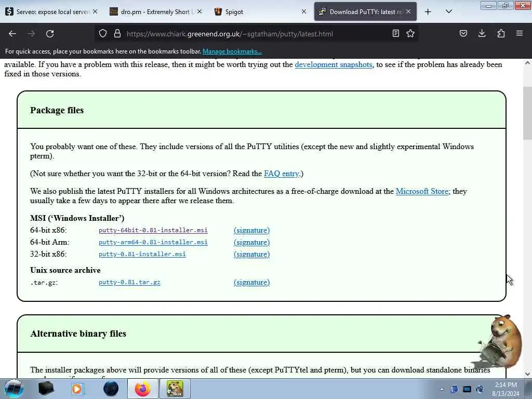Click the scrollbar up arrow
Viewport: 532px width, 399px height.
[x=527, y=63]
